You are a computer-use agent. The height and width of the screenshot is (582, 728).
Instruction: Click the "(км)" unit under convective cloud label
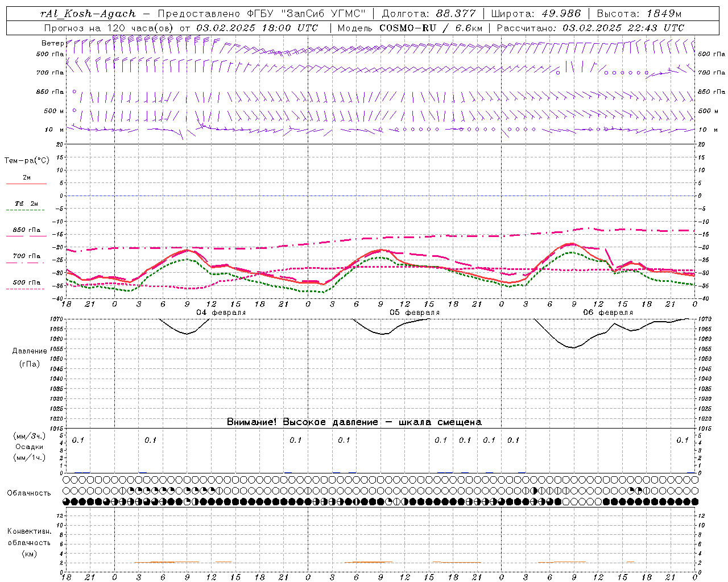(30, 554)
